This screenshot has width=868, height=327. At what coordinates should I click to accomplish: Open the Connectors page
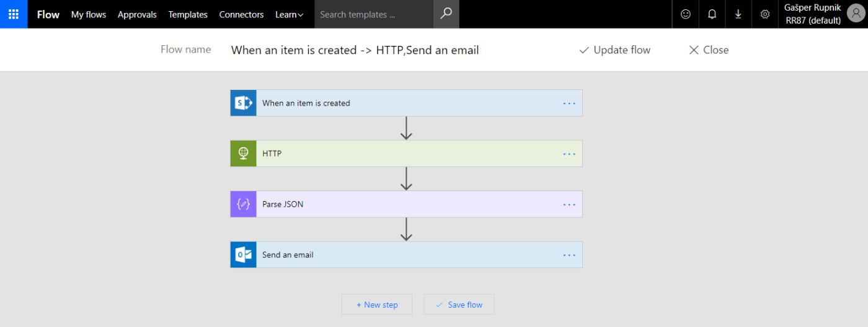(x=241, y=14)
